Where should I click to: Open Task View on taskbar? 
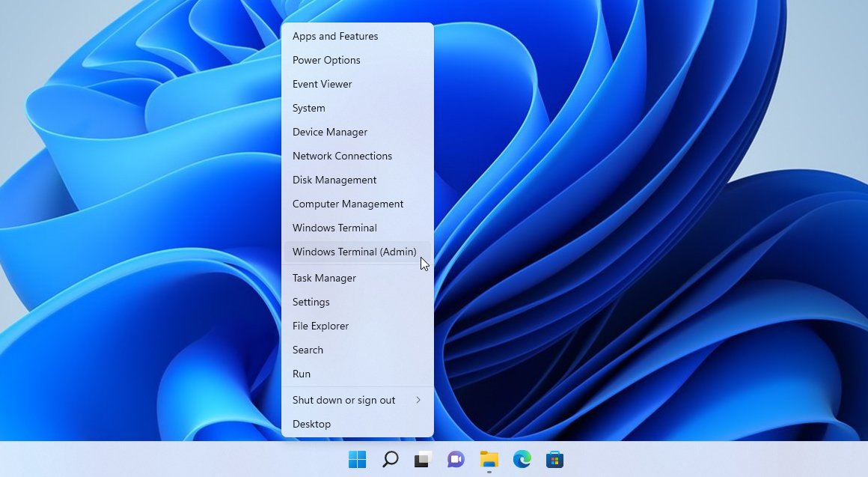(423, 459)
